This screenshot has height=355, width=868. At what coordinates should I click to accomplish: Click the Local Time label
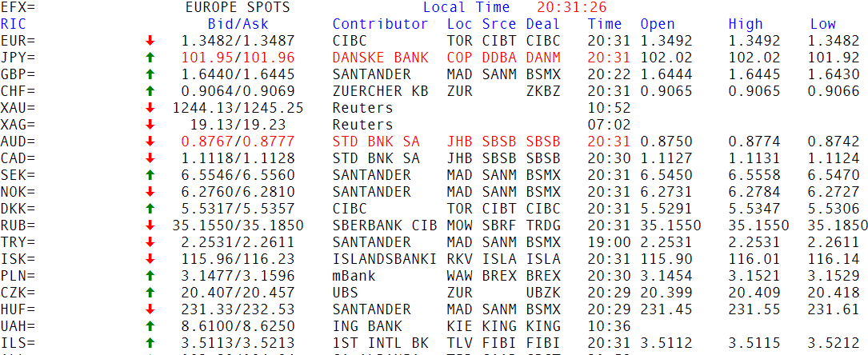click(466, 7)
